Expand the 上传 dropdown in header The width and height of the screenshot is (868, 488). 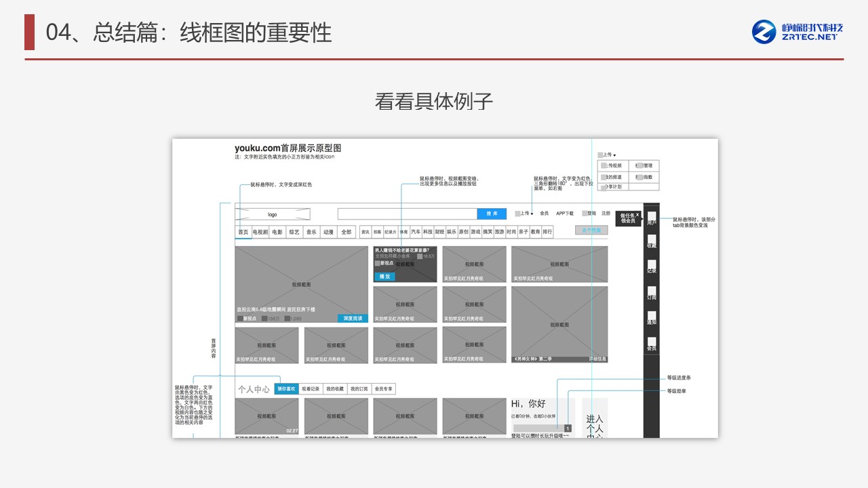click(x=526, y=213)
